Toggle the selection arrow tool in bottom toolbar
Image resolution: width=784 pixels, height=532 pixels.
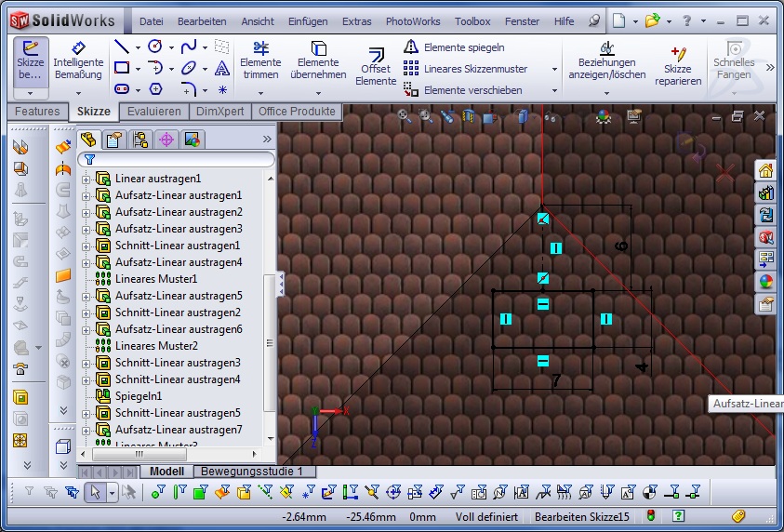(94, 492)
